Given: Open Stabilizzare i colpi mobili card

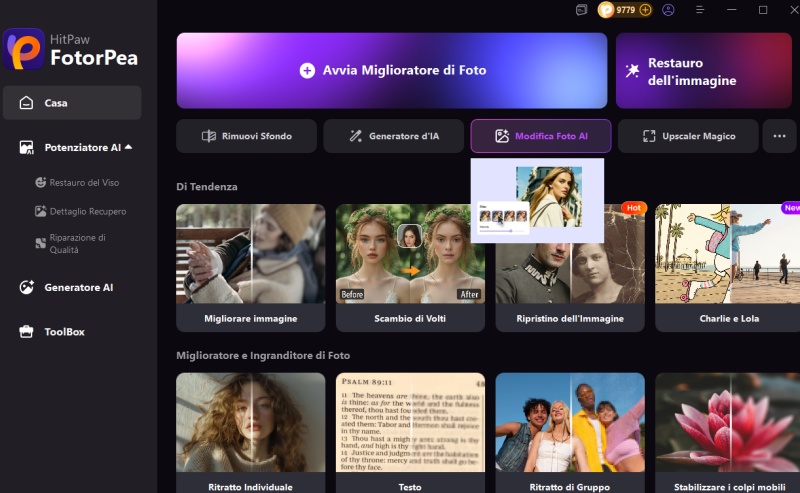Looking at the screenshot, I should point(729,433).
